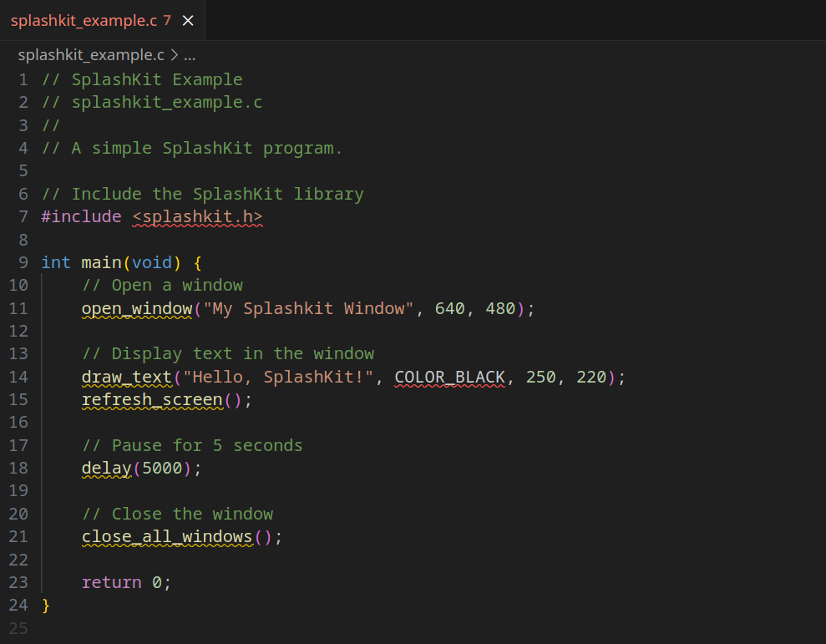This screenshot has height=644, width=826.
Task: Place cursor on the return 0 statement
Action: point(125,581)
